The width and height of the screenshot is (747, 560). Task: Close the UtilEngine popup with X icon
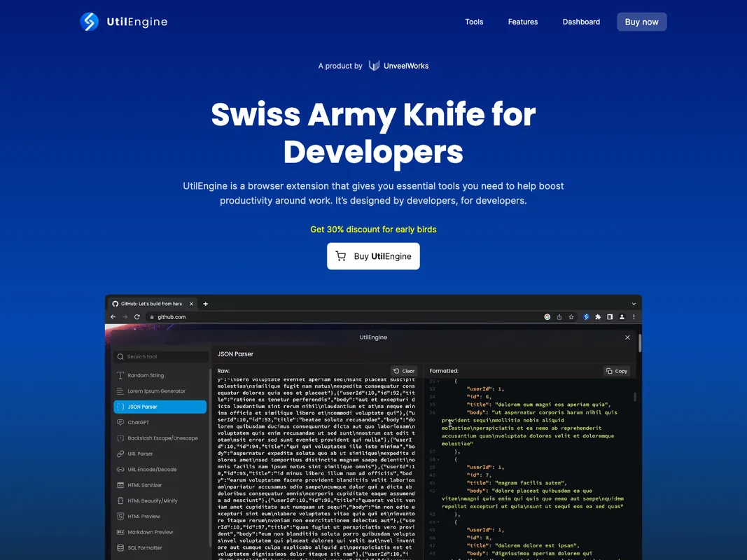pyautogui.click(x=627, y=337)
